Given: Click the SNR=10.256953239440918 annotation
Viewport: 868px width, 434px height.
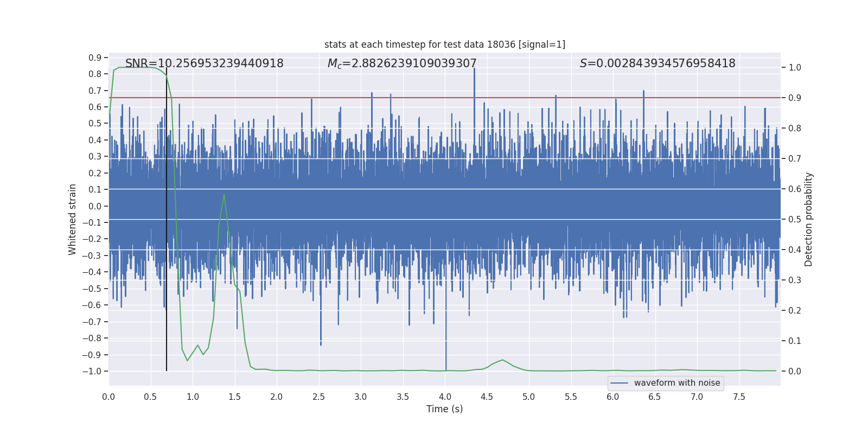Looking at the screenshot, I should (x=205, y=63).
